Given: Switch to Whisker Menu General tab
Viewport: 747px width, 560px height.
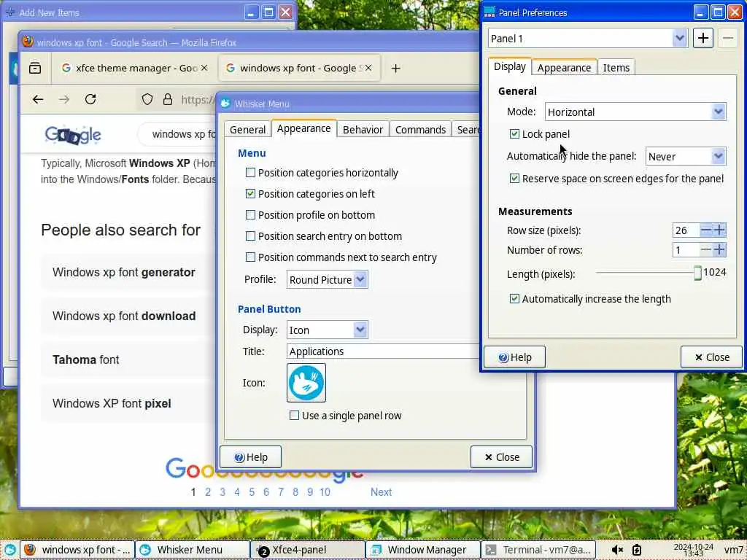Looking at the screenshot, I should 247,130.
